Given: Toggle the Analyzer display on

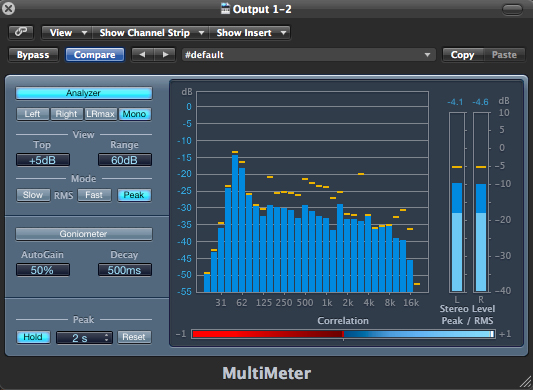Looking at the screenshot, I should point(84,93).
